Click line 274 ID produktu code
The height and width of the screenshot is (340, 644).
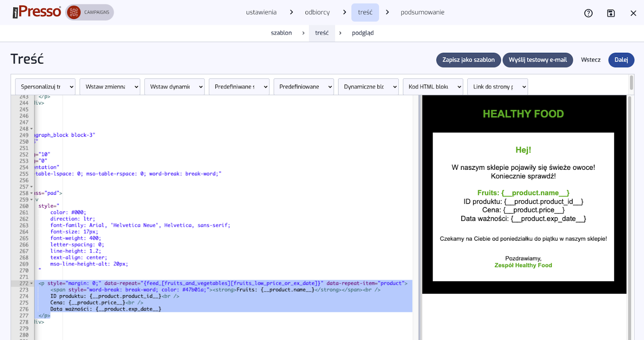pos(115,296)
